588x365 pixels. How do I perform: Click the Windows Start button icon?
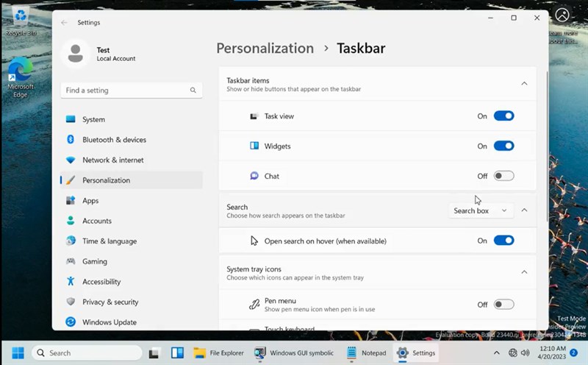(x=17, y=352)
